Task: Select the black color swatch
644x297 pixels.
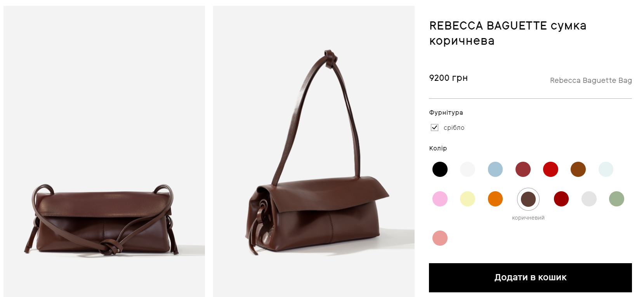Action: (x=440, y=169)
